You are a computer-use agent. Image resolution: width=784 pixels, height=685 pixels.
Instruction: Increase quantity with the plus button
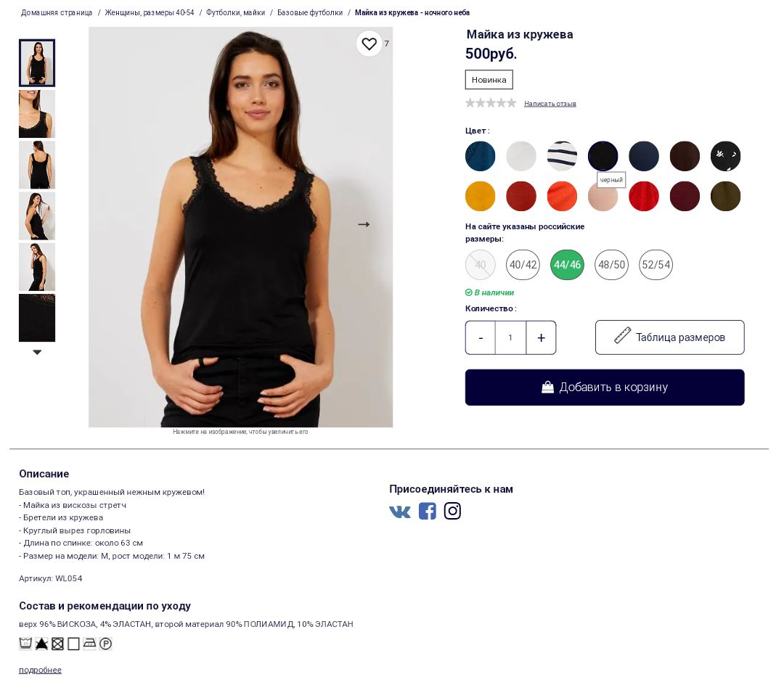(541, 337)
